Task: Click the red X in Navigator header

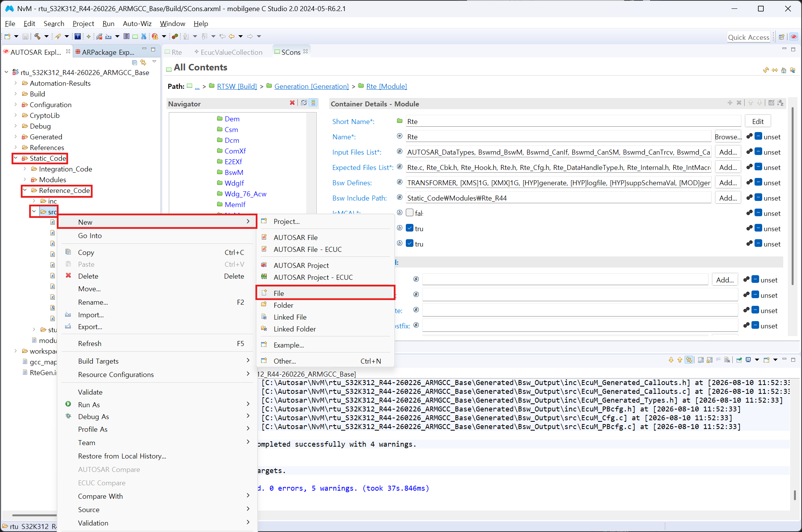Action: coord(292,103)
